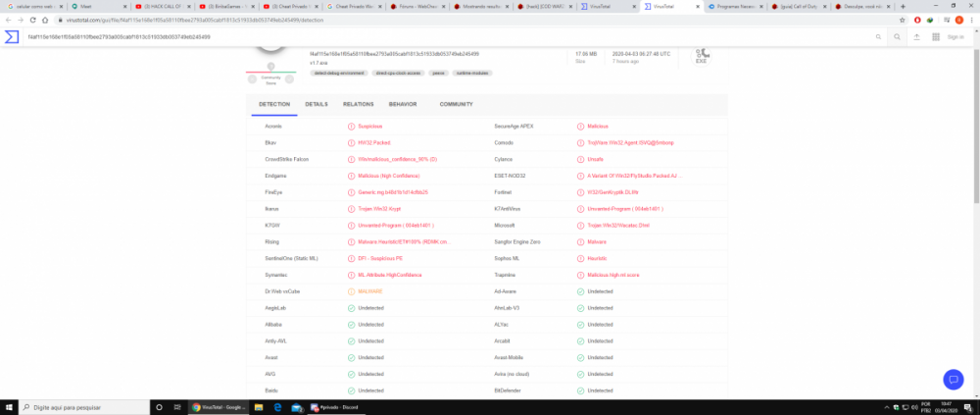Click the 'runtime-modules' tag
980x415 pixels.
472,73
